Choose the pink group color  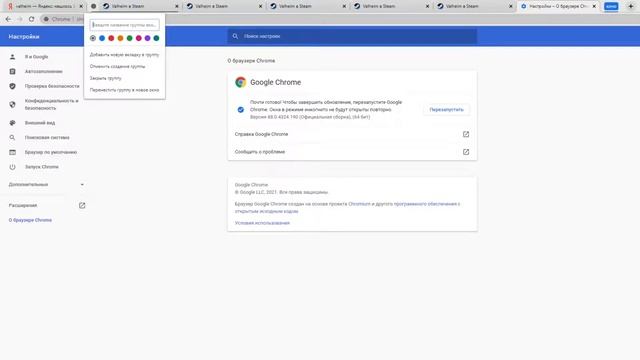tap(138, 38)
